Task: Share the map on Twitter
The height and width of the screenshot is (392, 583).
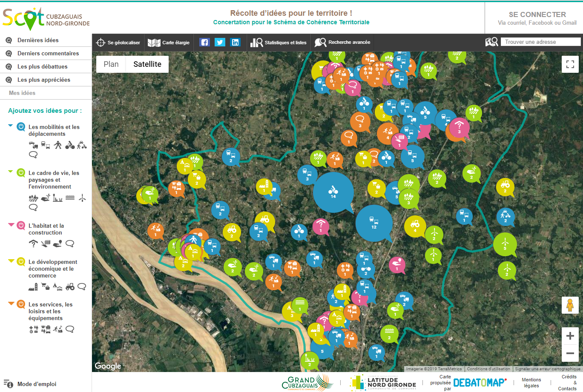Action: tap(220, 42)
